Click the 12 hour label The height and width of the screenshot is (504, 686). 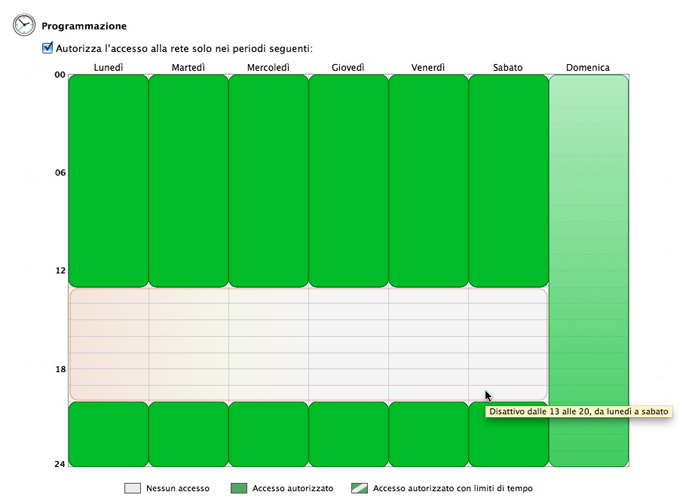pyautogui.click(x=60, y=271)
